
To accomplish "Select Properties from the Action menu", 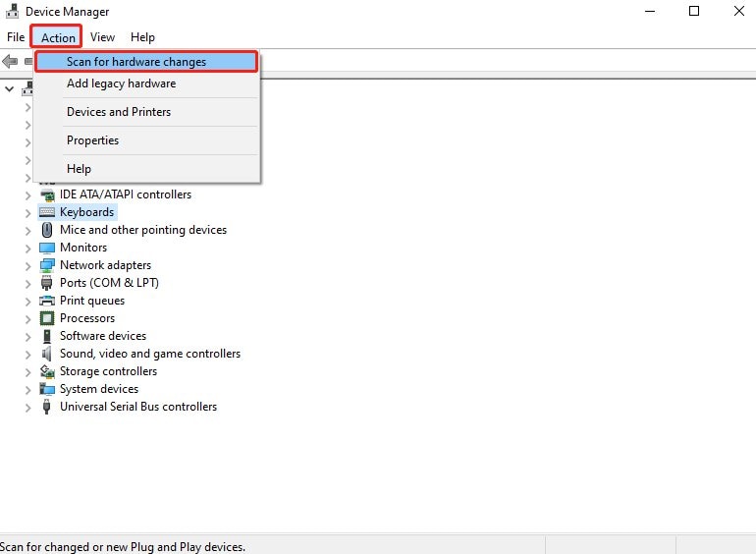I will (146, 140).
